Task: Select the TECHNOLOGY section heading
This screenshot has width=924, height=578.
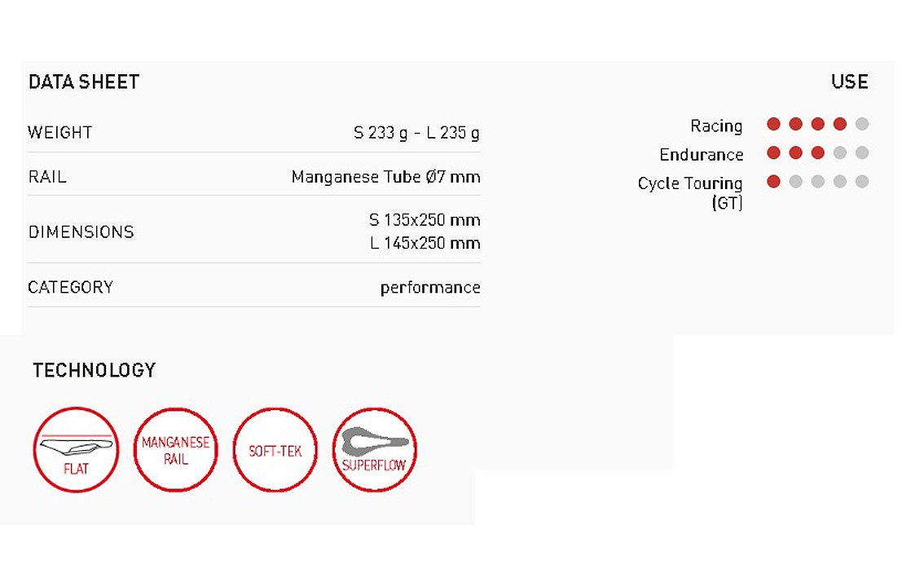Action: pyautogui.click(x=94, y=370)
